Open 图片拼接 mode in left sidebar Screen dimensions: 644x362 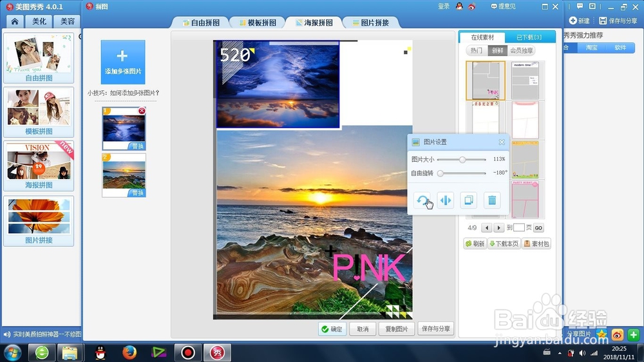tap(39, 221)
